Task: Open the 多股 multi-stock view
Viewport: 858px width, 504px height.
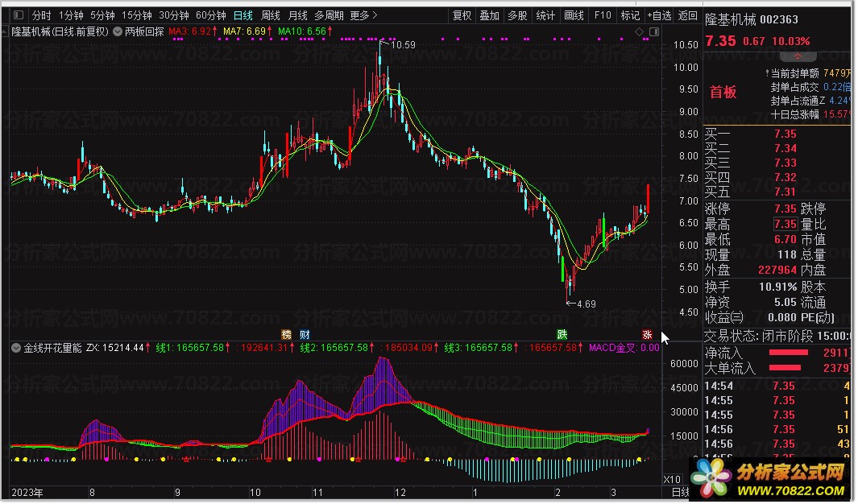Action: coord(517,15)
